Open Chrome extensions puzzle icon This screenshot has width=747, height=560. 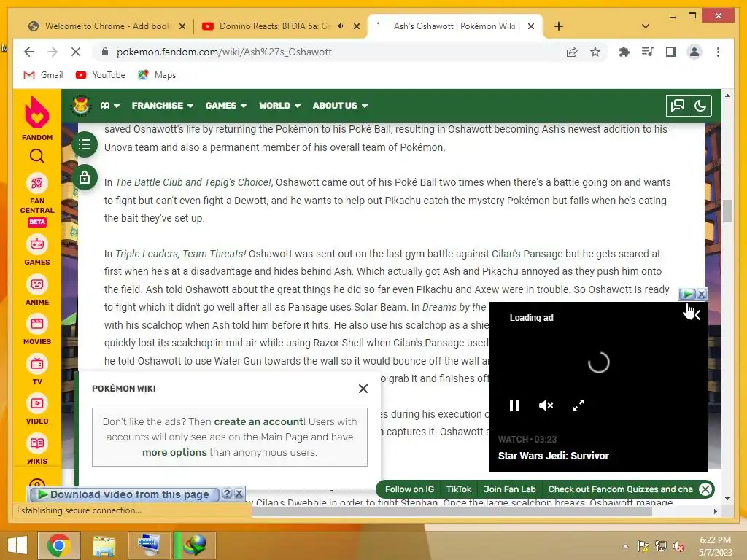(x=624, y=52)
